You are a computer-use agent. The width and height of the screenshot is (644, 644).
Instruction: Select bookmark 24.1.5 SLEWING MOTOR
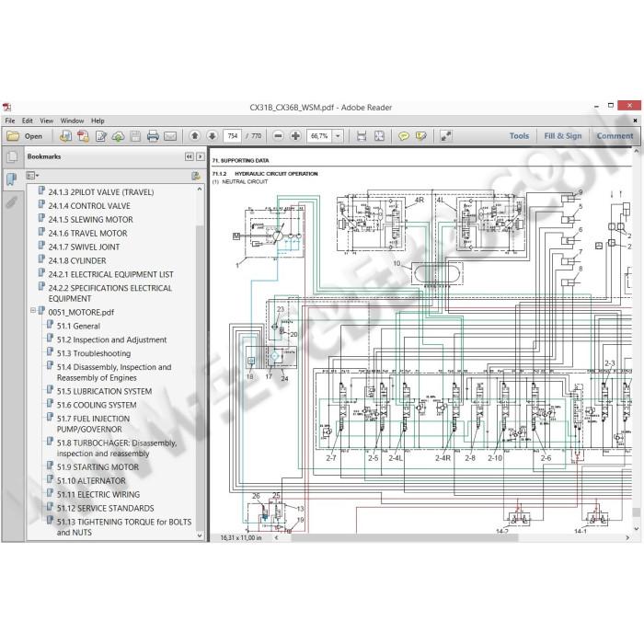pos(91,220)
